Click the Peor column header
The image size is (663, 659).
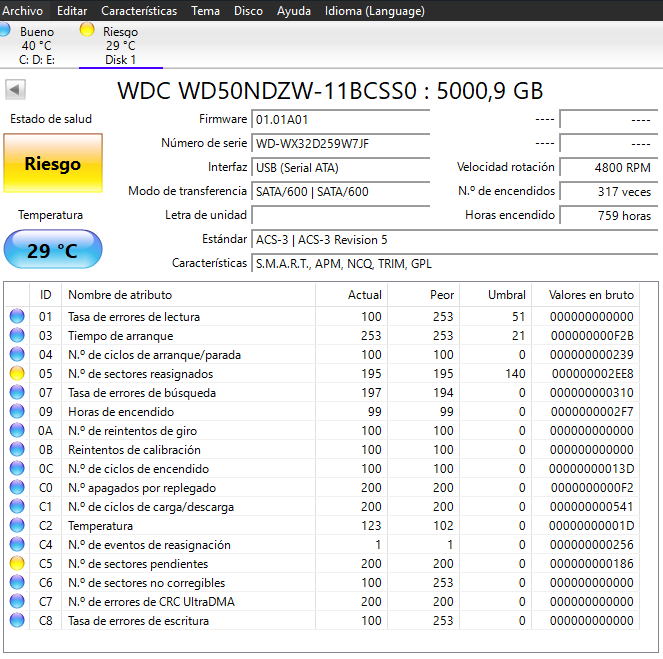tap(423, 295)
